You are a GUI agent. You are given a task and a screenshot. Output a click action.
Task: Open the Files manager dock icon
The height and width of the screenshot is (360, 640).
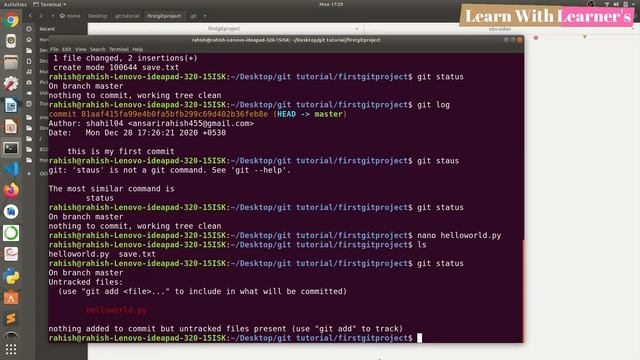[x=11, y=62]
